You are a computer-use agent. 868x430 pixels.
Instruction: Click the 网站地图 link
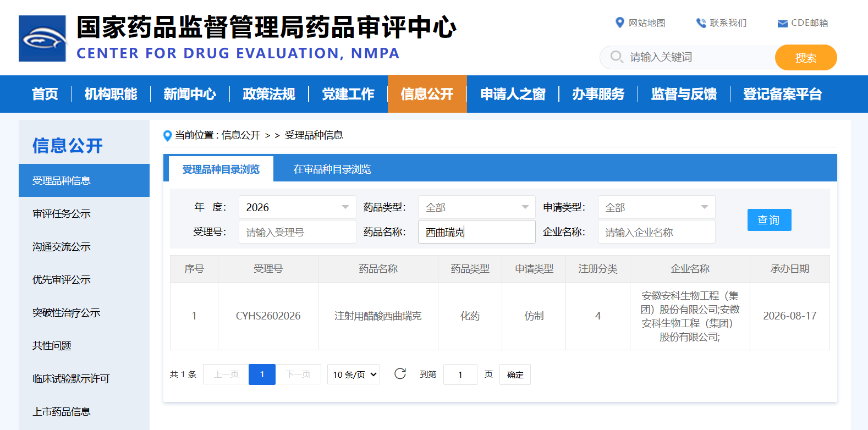[647, 23]
